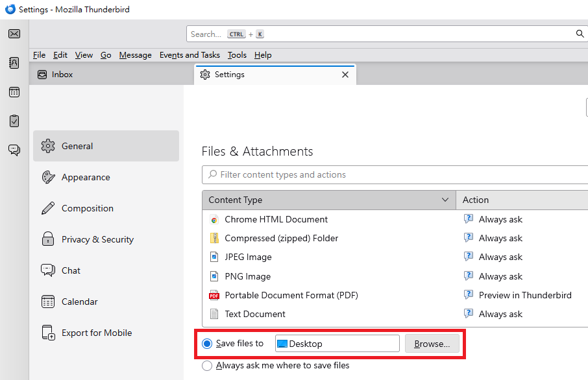Viewport: 588px width, 380px height.
Task: Open the Tools menu
Action: [237, 55]
